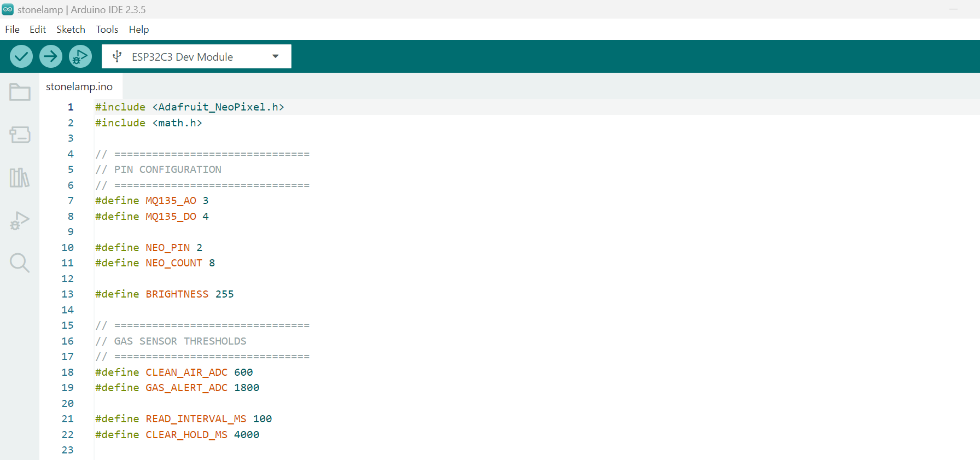Image resolution: width=980 pixels, height=460 pixels.
Task: Click the READ_INTERVAL_MS define name
Action: 196,419
